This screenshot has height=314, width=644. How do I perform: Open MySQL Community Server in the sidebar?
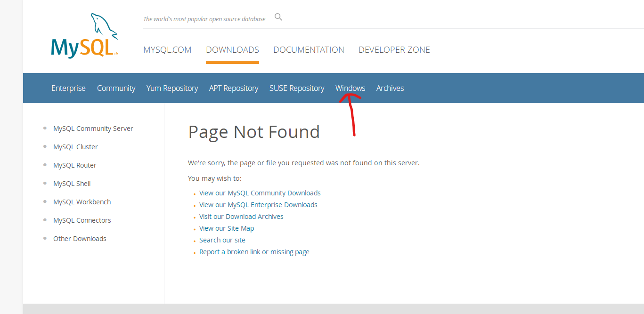93,129
